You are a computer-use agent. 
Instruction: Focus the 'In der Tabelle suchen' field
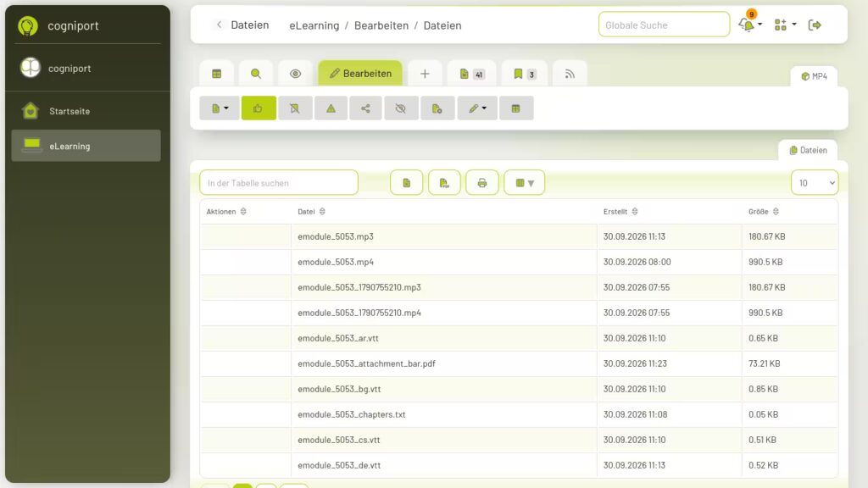[x=279, y=183]
